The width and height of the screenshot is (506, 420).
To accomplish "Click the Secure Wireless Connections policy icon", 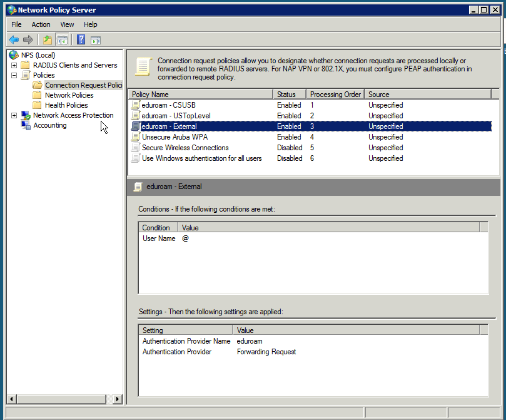I will tap(136, 148).
